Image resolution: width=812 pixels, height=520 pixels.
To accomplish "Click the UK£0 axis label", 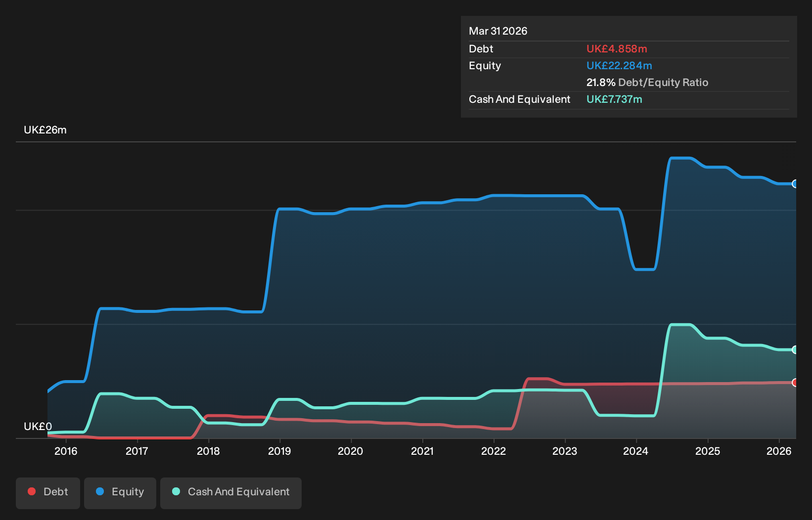I will point(38,427).
